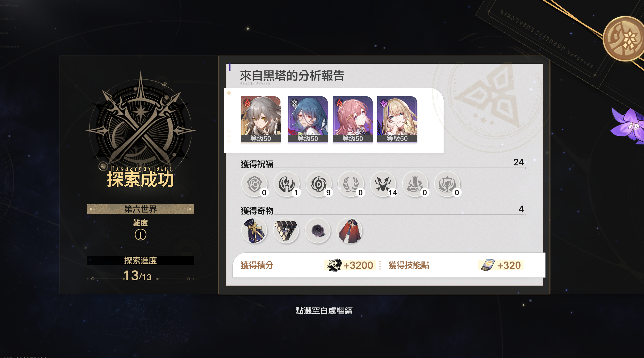
Task: Open the blue gift bag curio
Action: (254, 231)
